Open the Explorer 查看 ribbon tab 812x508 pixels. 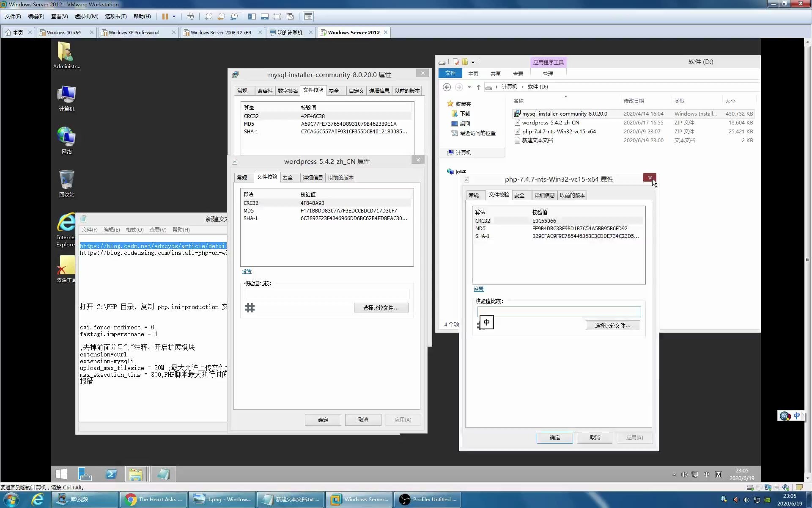pyautogui.click(x=518, y=74)
